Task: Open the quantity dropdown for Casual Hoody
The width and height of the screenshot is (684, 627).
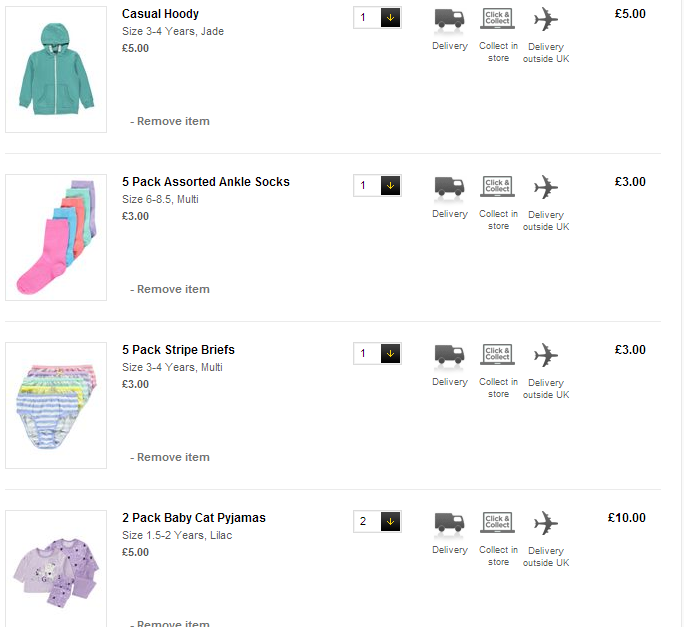Action: pyautogui.click(x=390, y=18)
